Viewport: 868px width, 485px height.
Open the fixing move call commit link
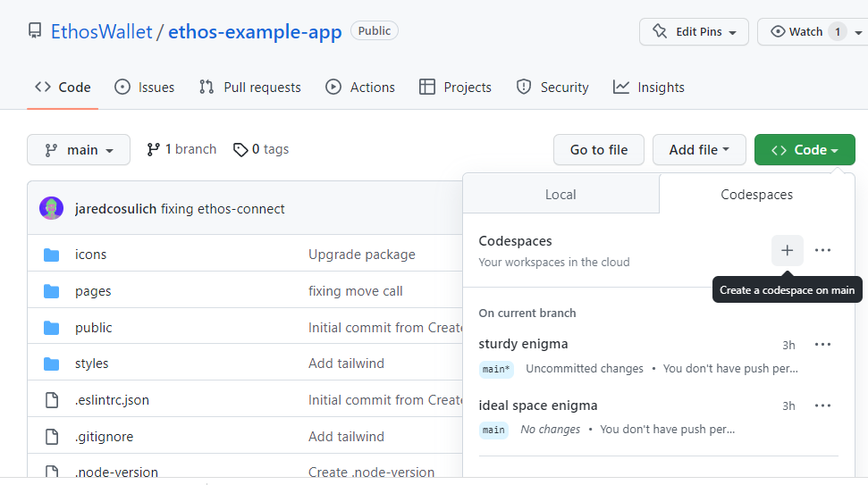pos(356,291)
